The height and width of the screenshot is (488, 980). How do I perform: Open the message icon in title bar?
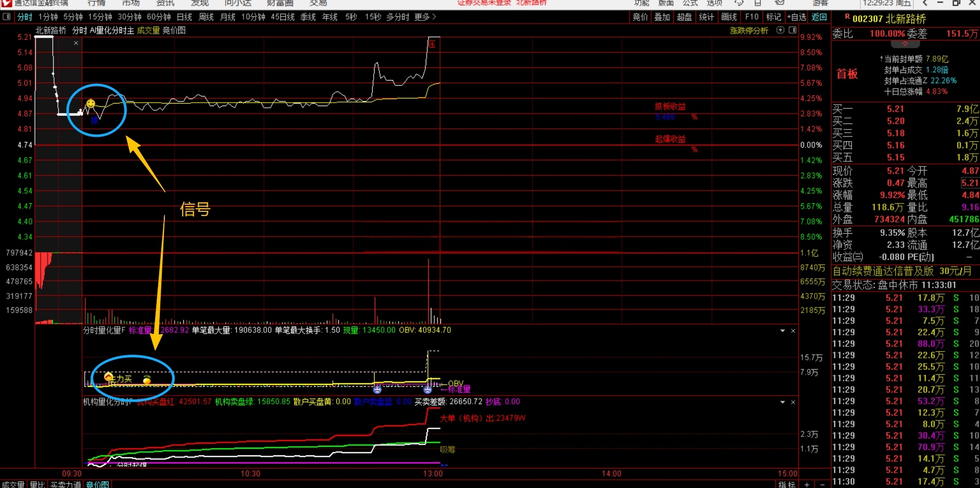pos(779,3)
